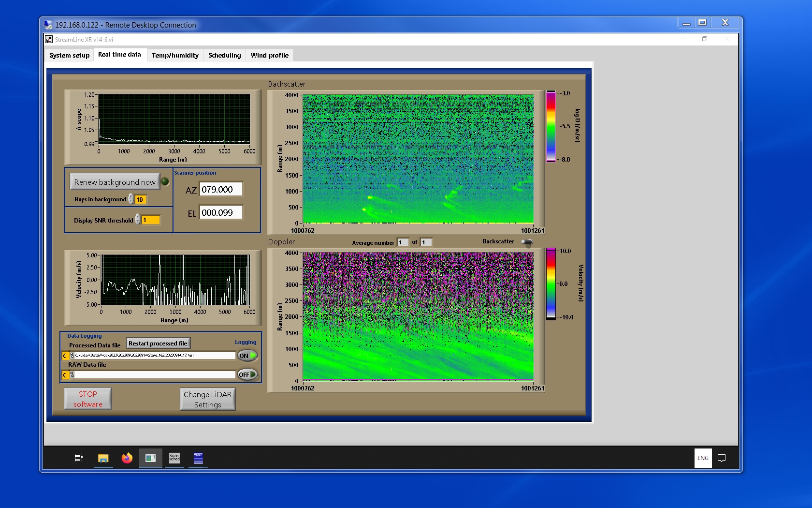Open Firefox from the remote taskbar
The image size is (812, 508).
[127, 458]
